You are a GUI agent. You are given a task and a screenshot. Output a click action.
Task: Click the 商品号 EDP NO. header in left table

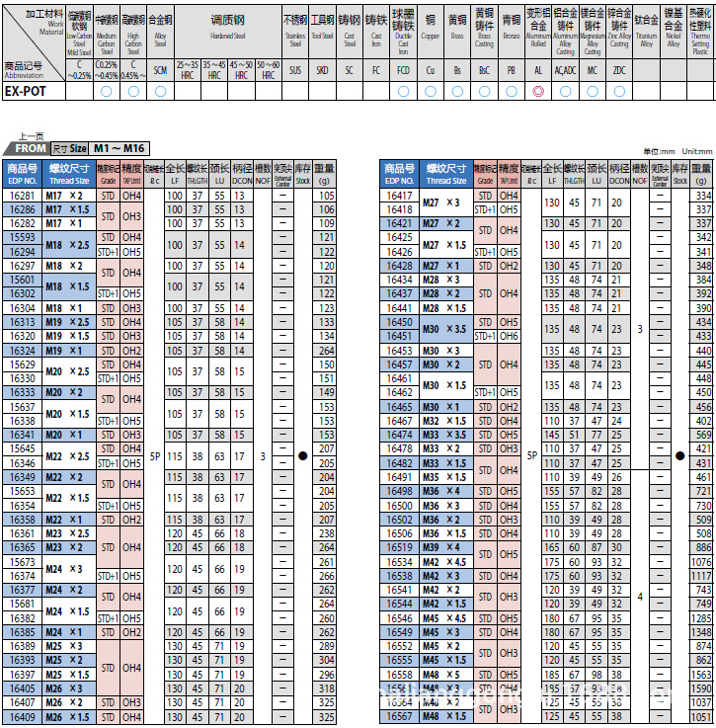coord(23,174)
